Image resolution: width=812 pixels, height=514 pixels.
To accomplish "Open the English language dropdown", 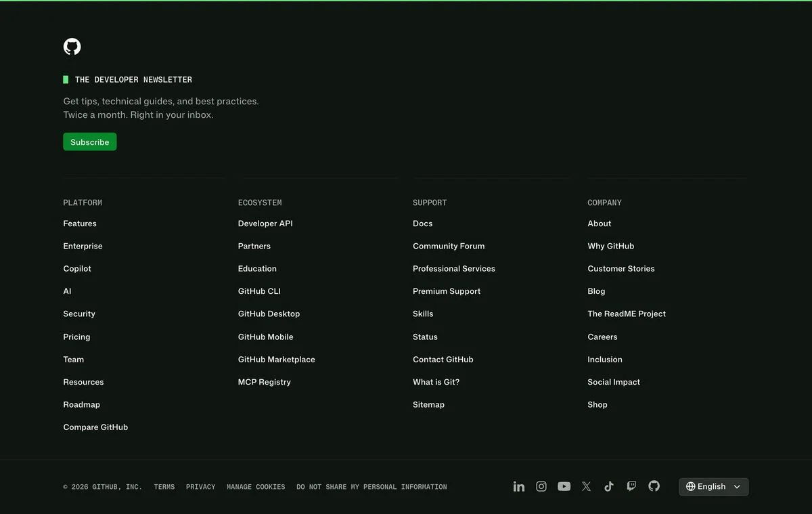I will 714,486.
